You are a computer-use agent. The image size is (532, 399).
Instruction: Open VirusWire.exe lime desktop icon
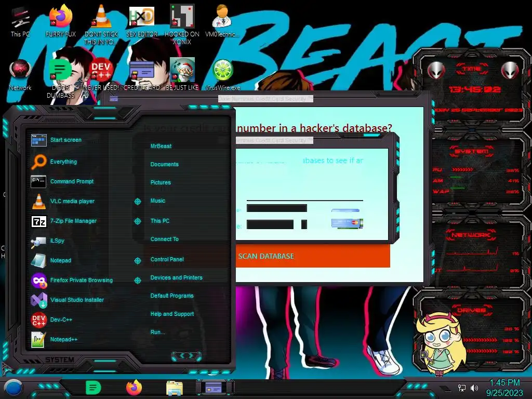tap(222, 75)
